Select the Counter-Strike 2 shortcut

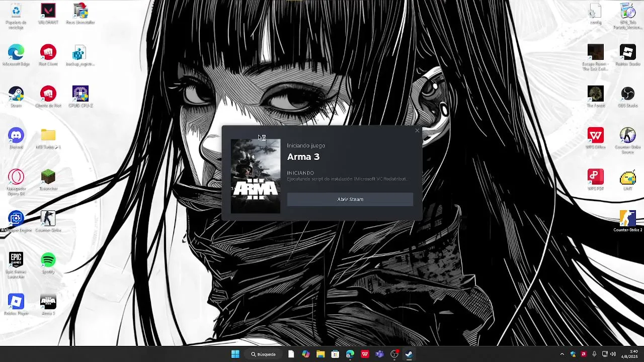tap(628, 222)
